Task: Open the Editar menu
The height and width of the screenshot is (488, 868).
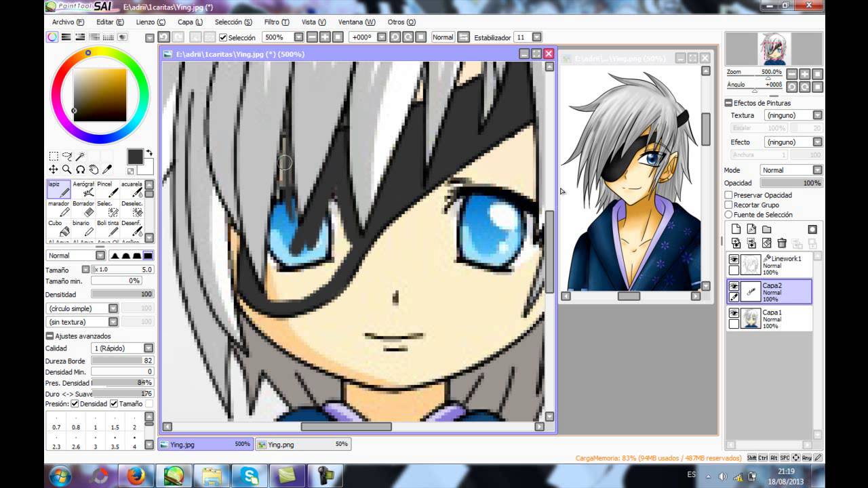Action: click(x=109, y=22)
